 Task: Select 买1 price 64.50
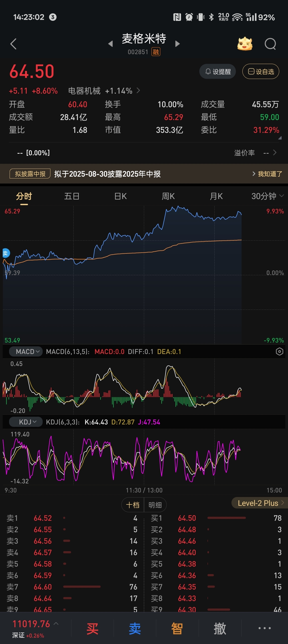[x=187, y=518]
